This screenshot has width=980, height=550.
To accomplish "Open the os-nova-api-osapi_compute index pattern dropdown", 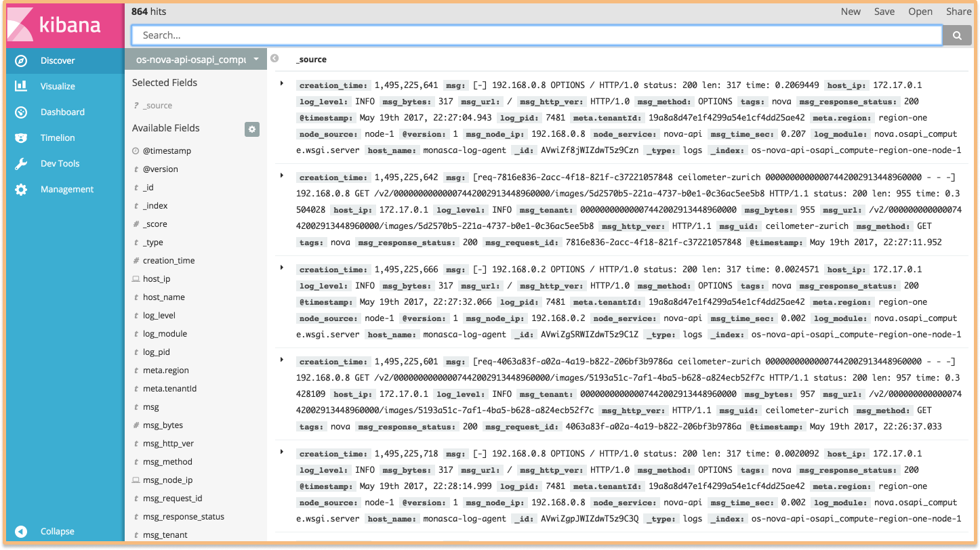I will (196, 60).
